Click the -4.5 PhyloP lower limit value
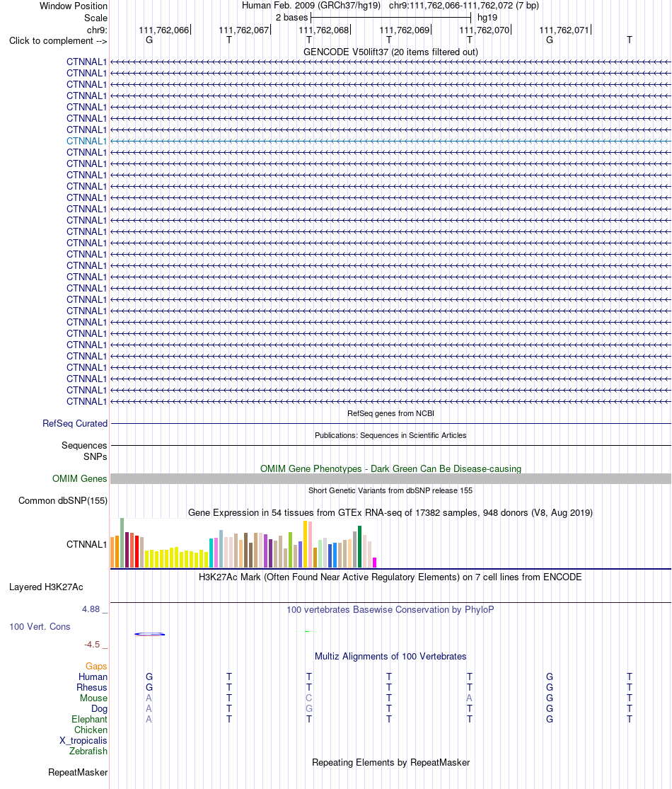The image size is (672, 789). coord(92,645)
